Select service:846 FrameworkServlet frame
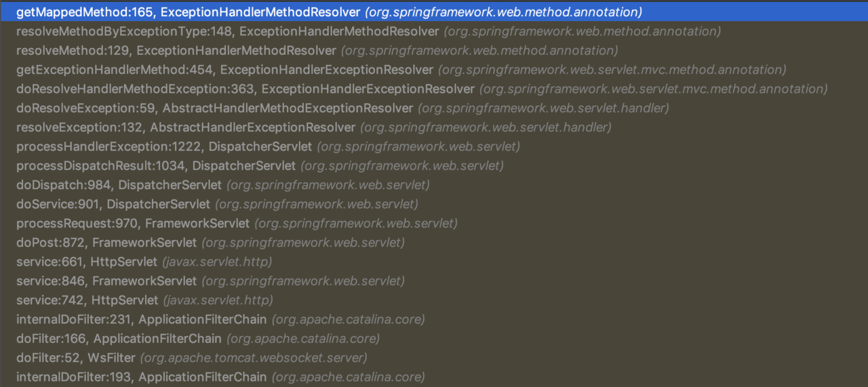This screenshot has width=868, height=387. pyautogui.click(x=434, y=281)
